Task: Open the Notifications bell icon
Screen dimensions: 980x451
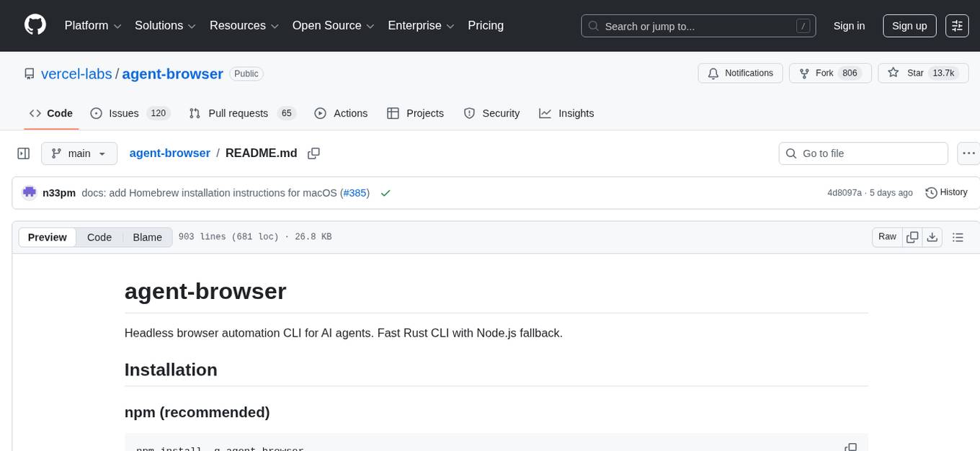Action: coord(713,73)
